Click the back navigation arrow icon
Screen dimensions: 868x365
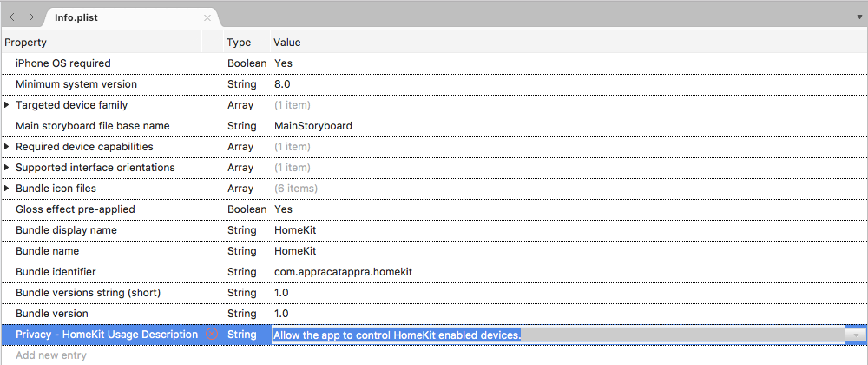pyautogui.click(x=12, y=17)
